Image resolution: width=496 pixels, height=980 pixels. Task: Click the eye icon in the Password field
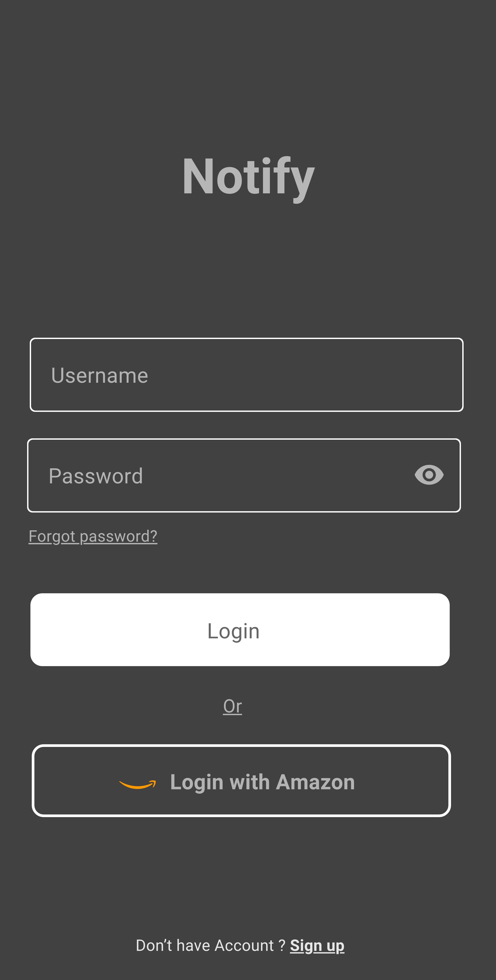pos(429,475)
